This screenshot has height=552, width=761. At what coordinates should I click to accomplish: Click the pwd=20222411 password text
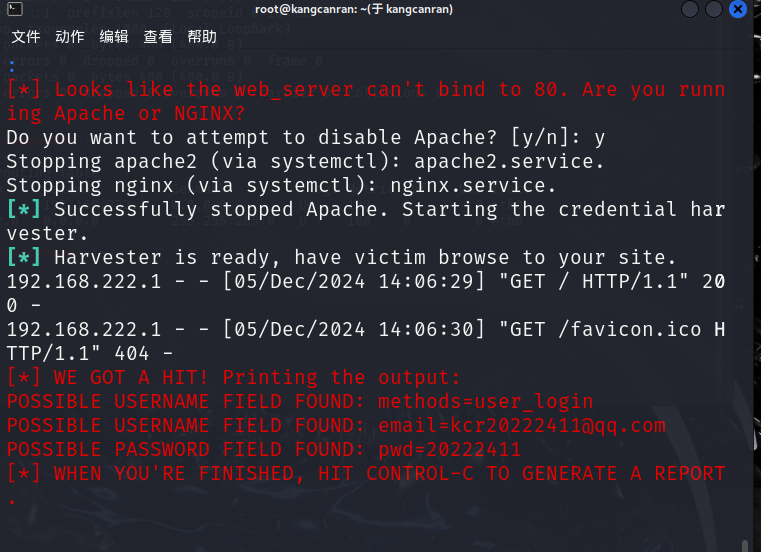[449, 450]
